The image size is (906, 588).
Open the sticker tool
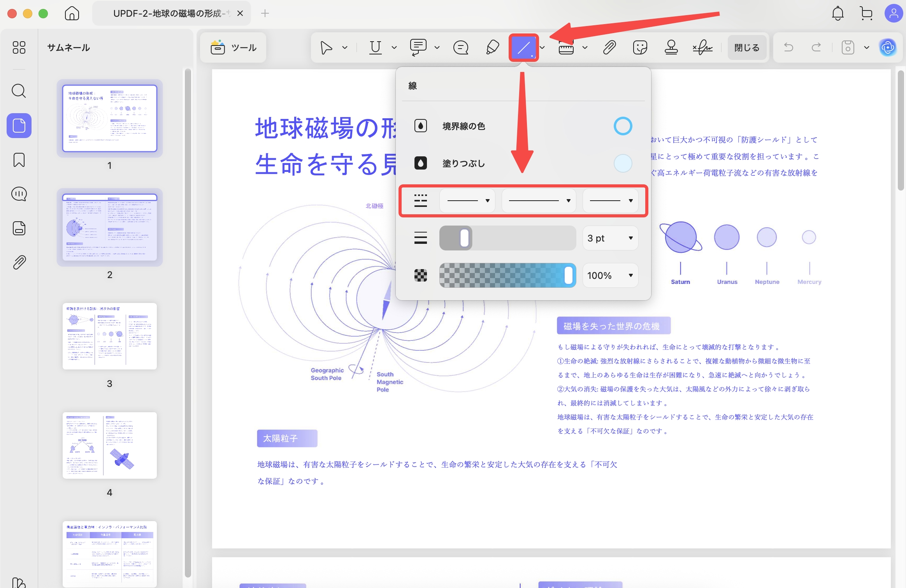[640, 48]
